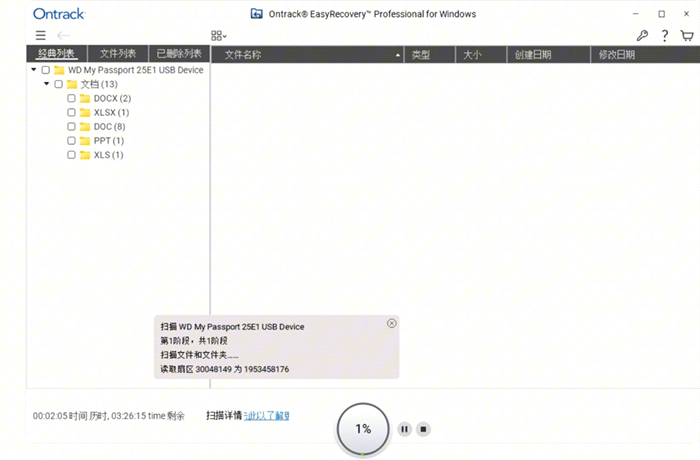Viewport: 700px width, 460px height.
Task: Click the elapsed and remaining time text
Action: coord(108,416)
